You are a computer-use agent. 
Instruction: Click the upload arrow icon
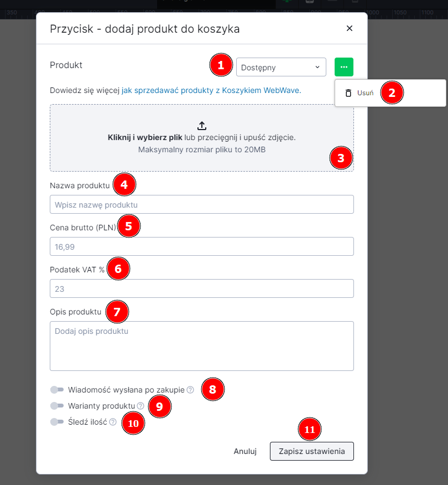[202, 126]
